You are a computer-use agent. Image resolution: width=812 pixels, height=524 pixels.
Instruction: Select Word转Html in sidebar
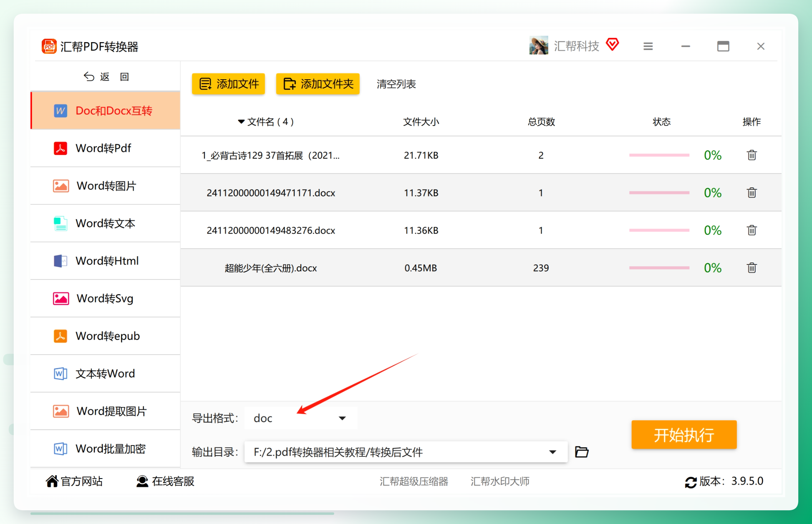(x=106, y=261)
